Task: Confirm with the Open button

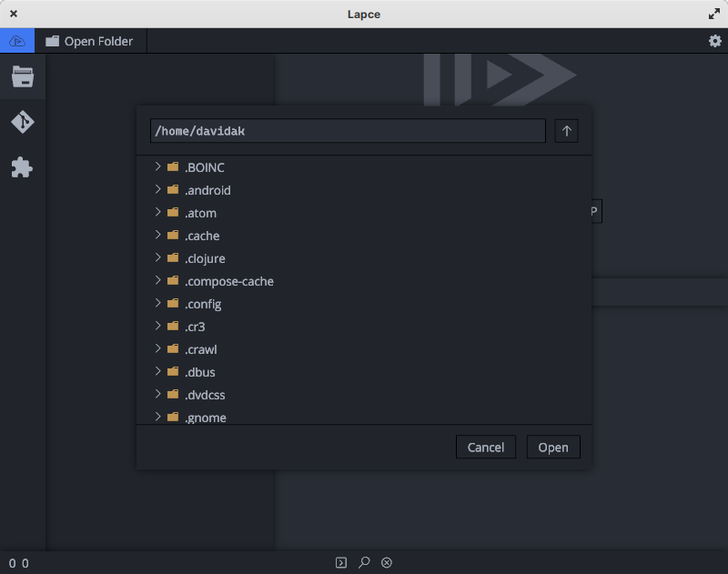Action: pyautogui.click(x=553, y=447)
